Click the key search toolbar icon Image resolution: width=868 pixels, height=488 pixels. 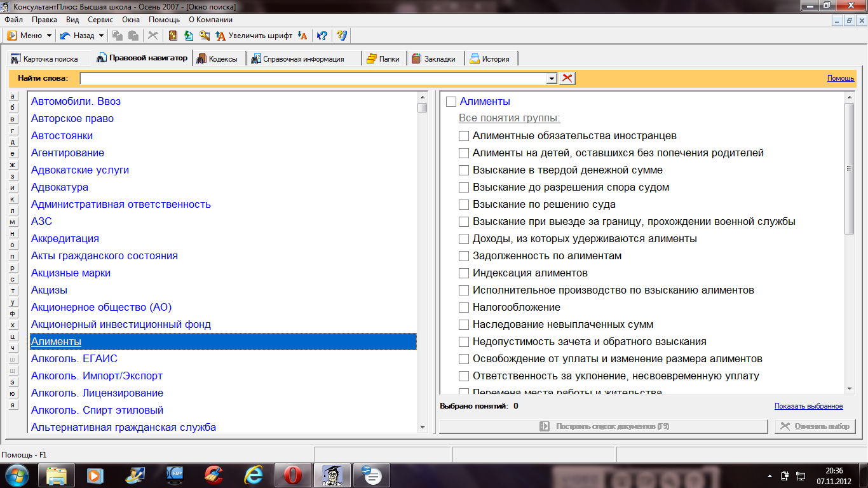(x=205, y=36)
